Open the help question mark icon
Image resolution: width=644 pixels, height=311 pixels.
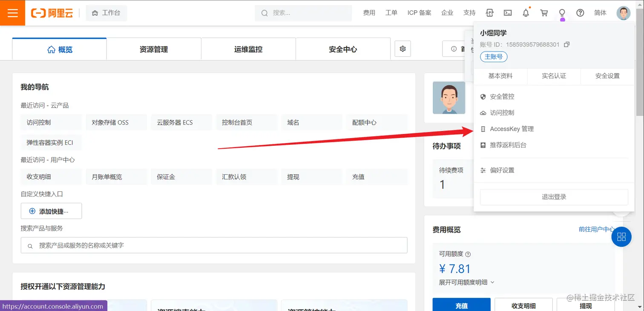580,13
